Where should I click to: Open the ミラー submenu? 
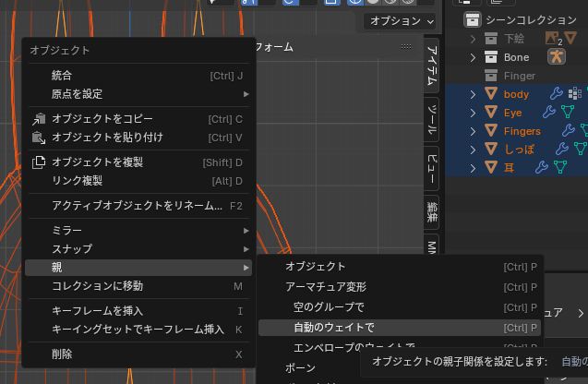(138, 230)
